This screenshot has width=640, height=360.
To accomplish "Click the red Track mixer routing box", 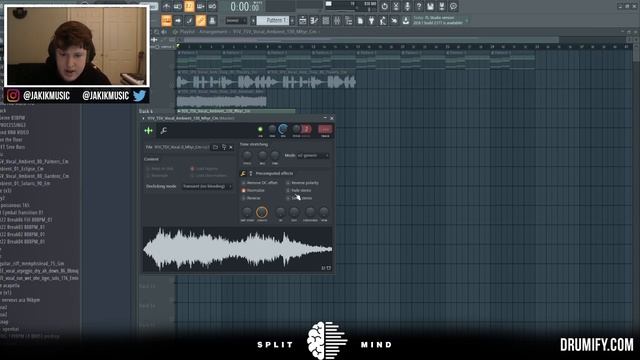I will [325, 129].
